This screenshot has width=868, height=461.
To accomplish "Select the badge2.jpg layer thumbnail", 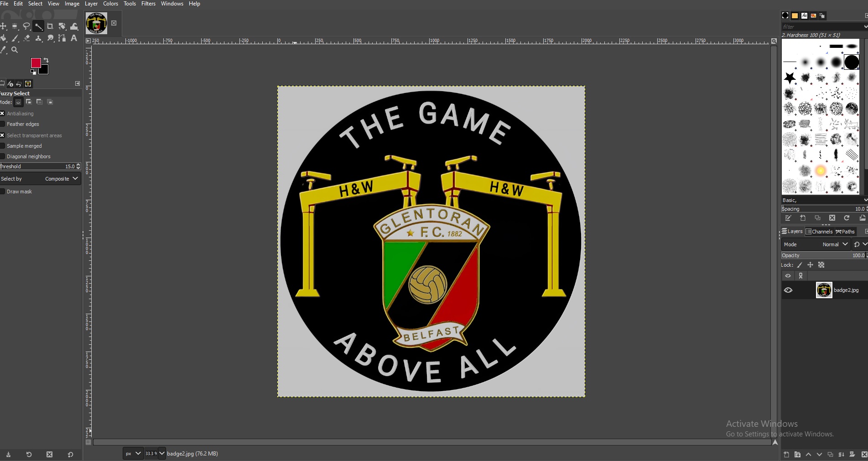I will (x=824, y=290).
